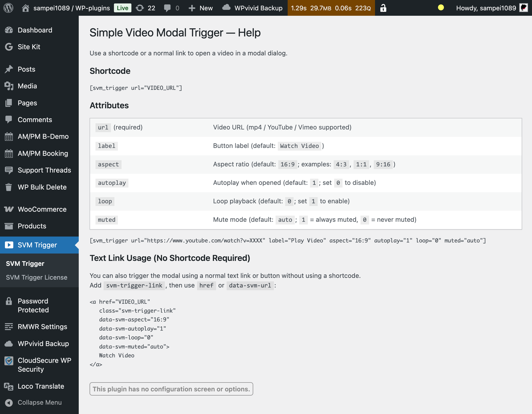Click the Loco Translate icon
This screenshot has width=532, height=414.
(x=9, y=386)
